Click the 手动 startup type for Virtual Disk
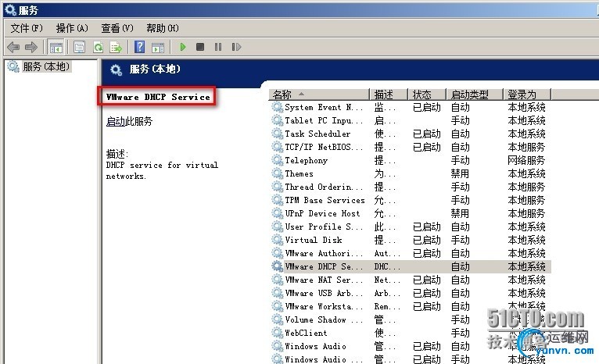599x364 pixels. coord(460,240)
